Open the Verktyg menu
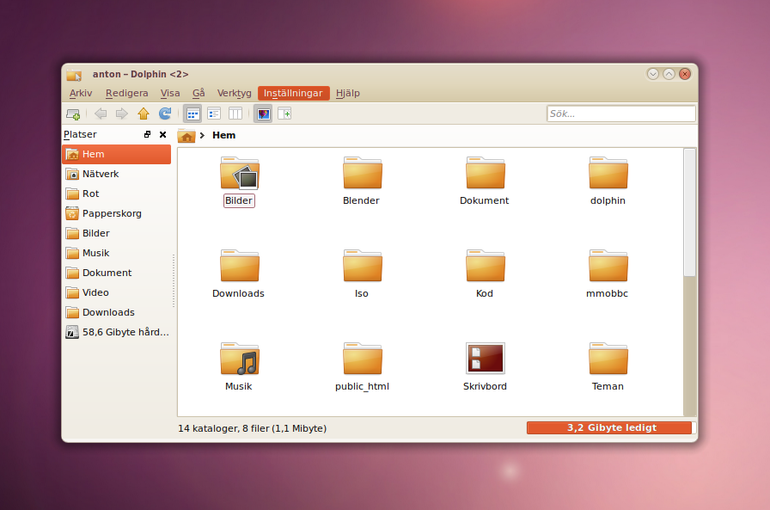The width and height of the screenshot is (770, 510). point(234,93)
